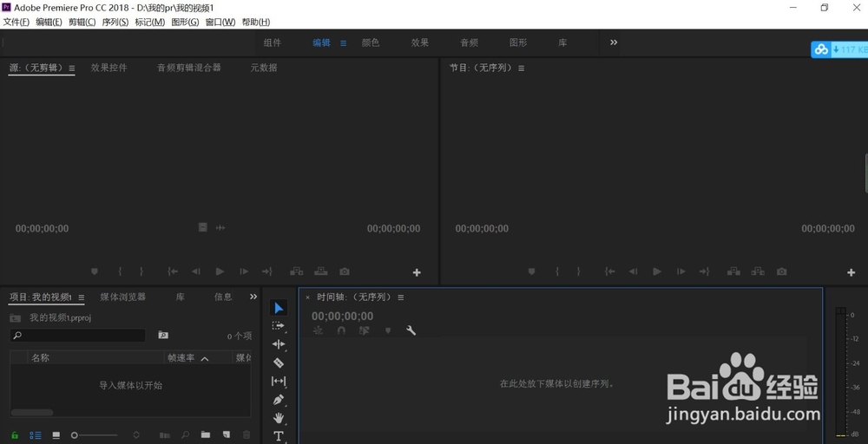This screenshot has width=868, height=444.
Task: Play in the source monitor
Action: click(x=220, y=271)
